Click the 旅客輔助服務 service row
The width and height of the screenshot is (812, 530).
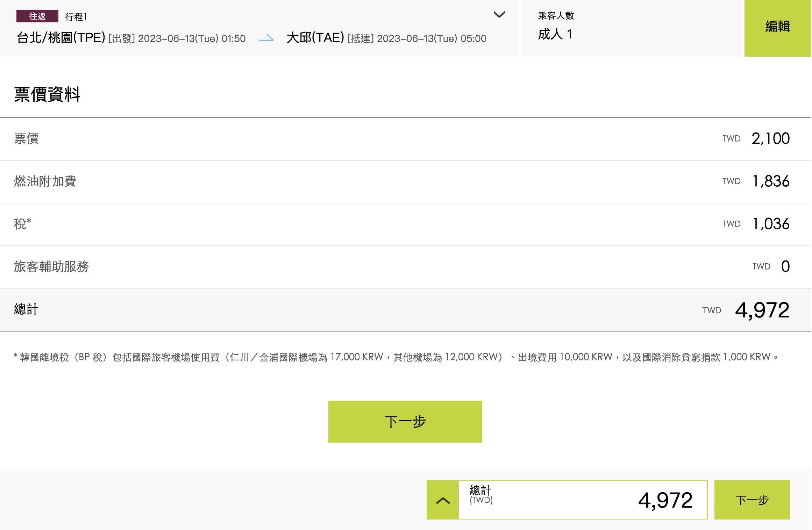tap(52, 267)
